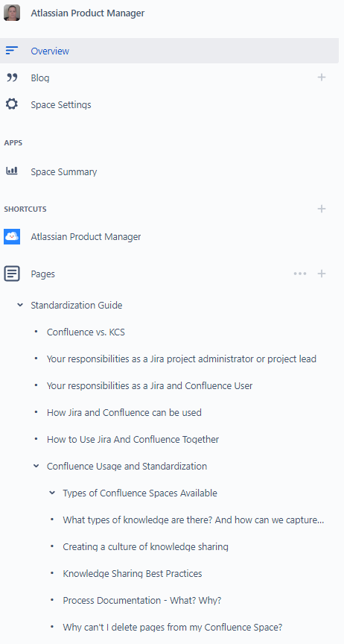Open the Atlassian Product Manager shortcut
The width and height of the screenshot is (344, 644).
pyautogui.click(x=86, y=236)
